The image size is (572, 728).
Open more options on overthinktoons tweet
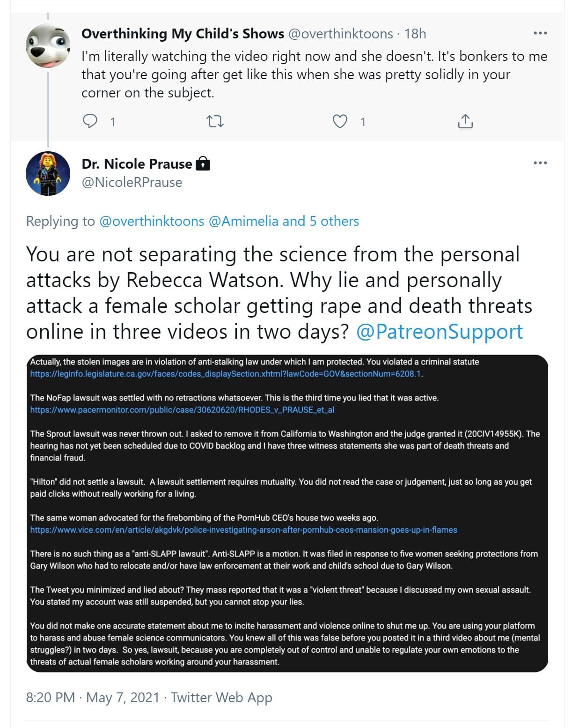(540, 34)
